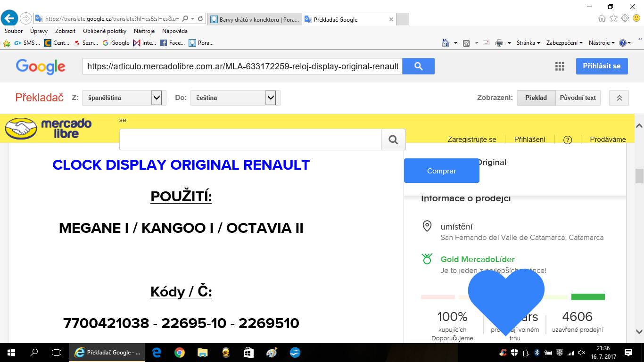Expand the Stránka command bar dropdown
The height and width of the screenshot is (362, 644).
[x=528, y=43]
